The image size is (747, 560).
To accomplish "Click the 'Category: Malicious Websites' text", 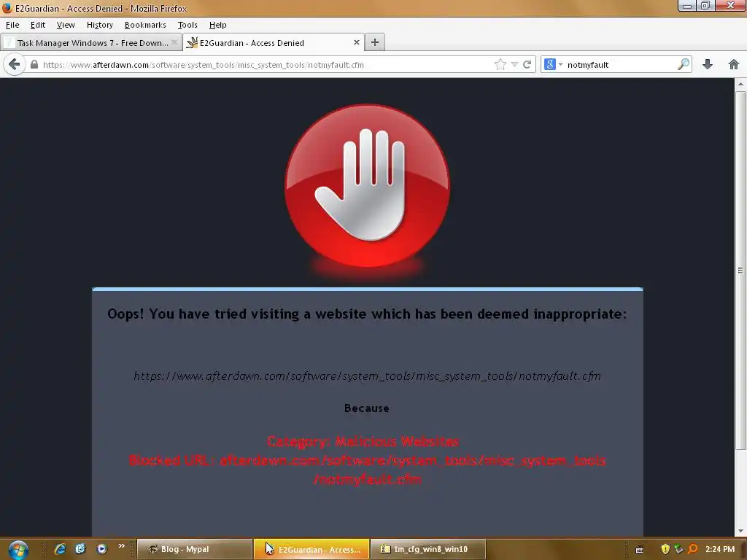I will (363, 441).
